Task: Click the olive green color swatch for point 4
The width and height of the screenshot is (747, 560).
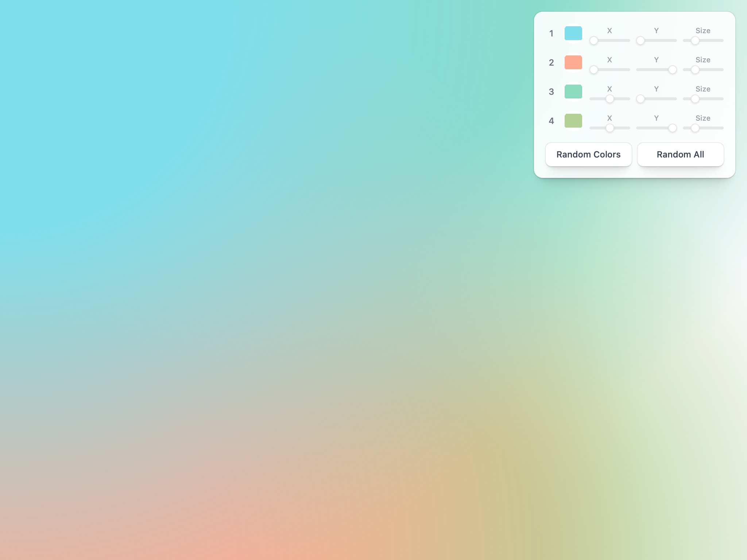Action: click(573, 121)
